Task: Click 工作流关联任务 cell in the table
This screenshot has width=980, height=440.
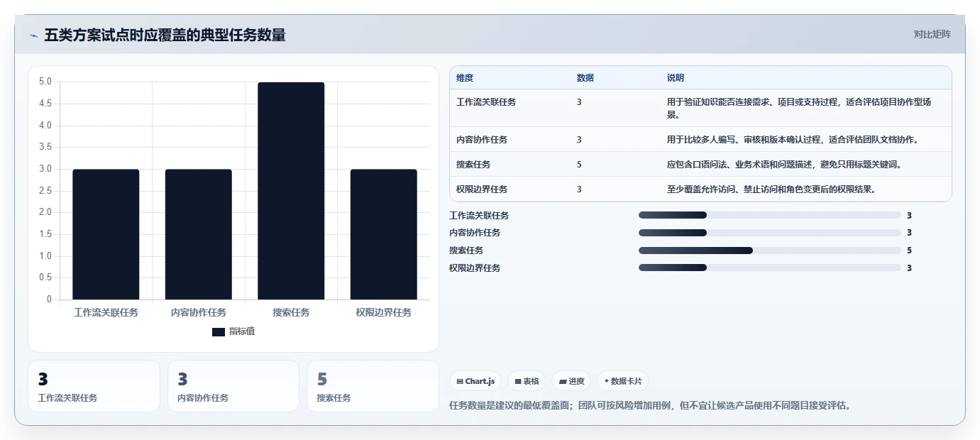Action: 486,102
